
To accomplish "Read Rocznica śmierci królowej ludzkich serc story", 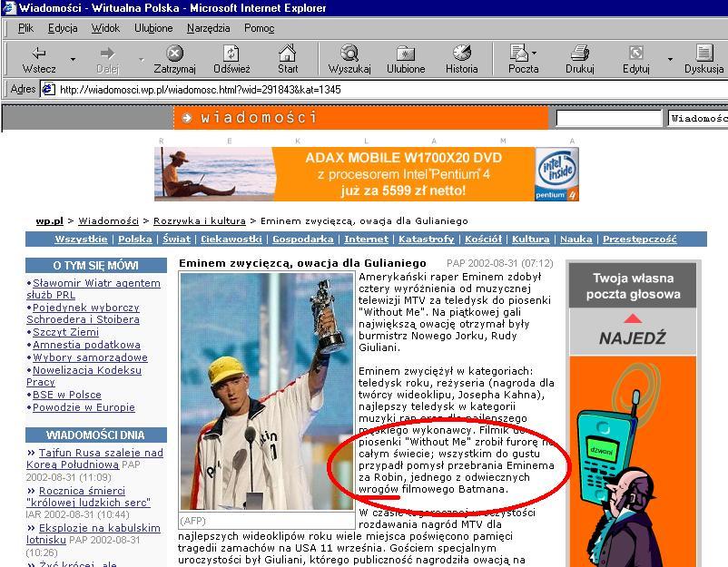I will pyautogui.click(x=89, y=496).
